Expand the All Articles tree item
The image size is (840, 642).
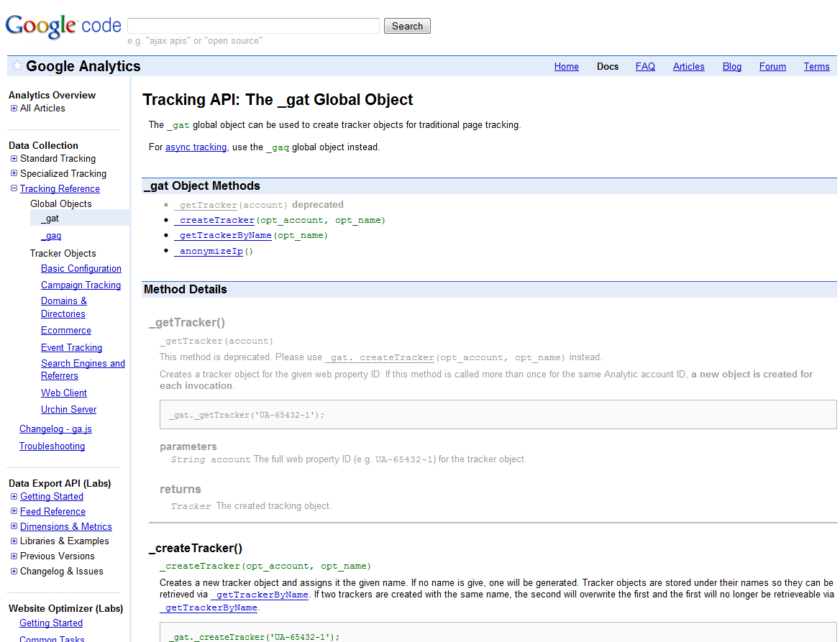click(x=13, y=108)
